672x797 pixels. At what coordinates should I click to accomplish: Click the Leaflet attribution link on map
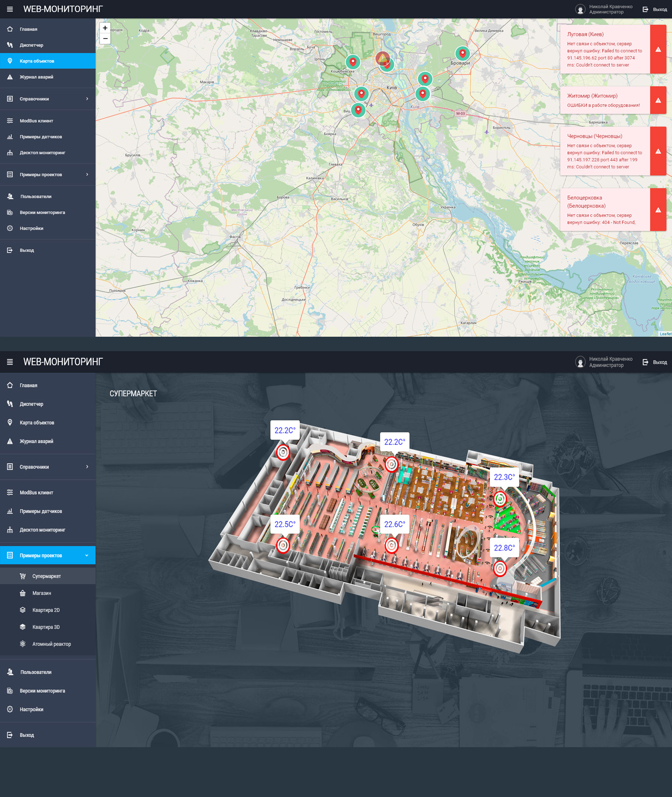point(665,334)
